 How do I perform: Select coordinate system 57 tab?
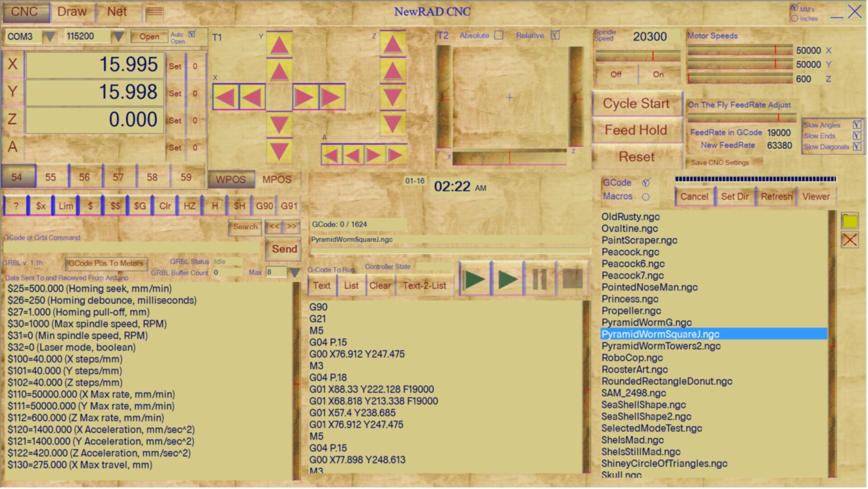[119, 177]
